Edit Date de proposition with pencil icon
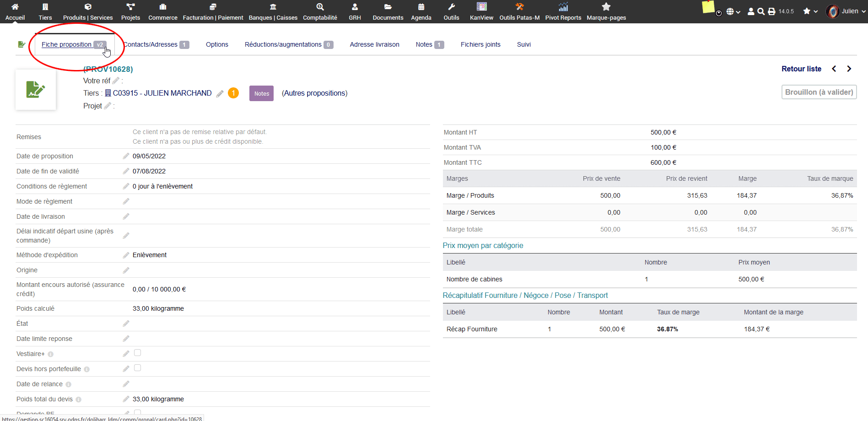The width and height of the screenshot is (868, 421). tap(126, 156)
